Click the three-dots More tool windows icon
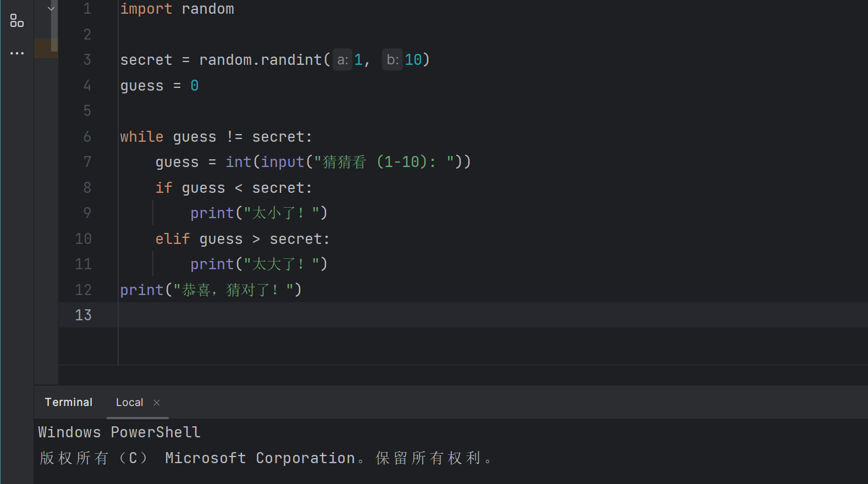This screenshot has height=484, width=868. tap(17, 53)
